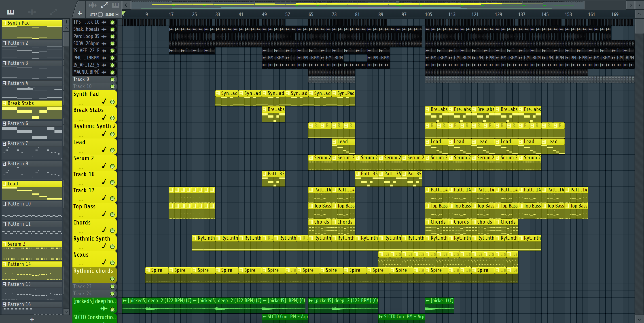Image resolution: width=644 pixels, height=323 pixels.
Task: Click the note icon on Top Bass track
Action: point(104,214)
